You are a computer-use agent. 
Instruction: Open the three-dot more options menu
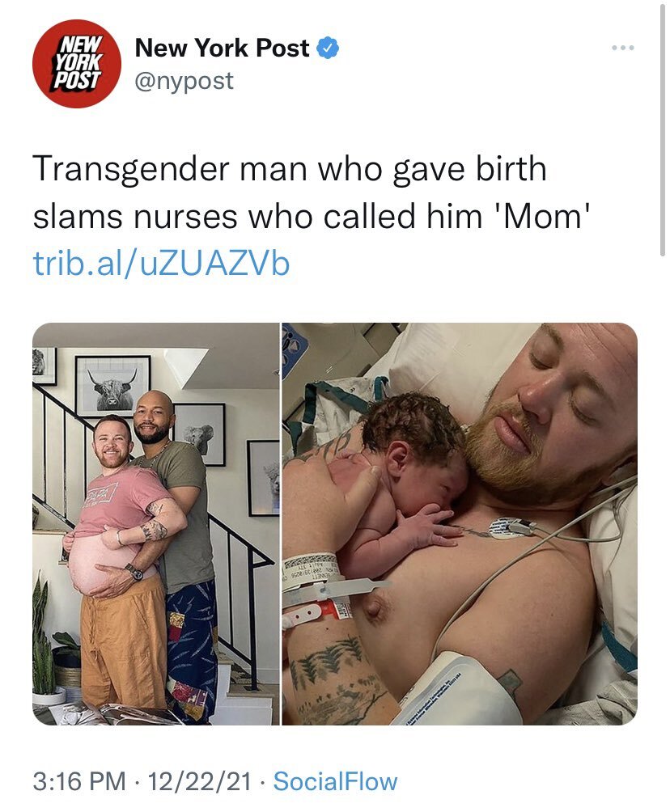coord(622,48)
